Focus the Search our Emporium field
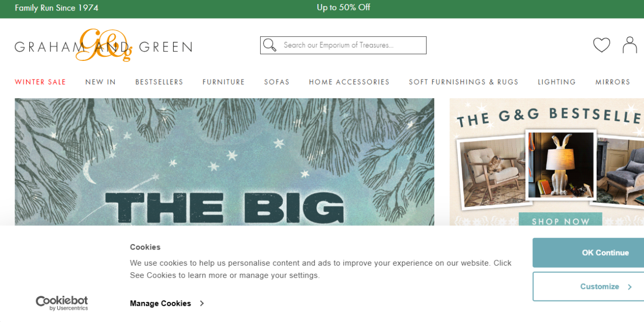Viewport: 644px width, 322px height. coord(343,45)
